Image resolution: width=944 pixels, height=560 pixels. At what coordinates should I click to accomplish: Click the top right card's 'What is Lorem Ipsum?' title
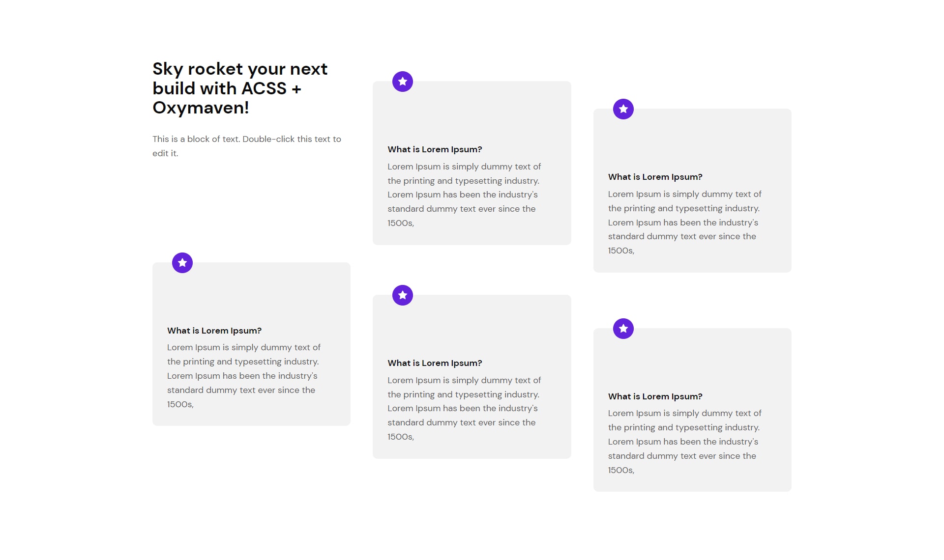(655, 177)
